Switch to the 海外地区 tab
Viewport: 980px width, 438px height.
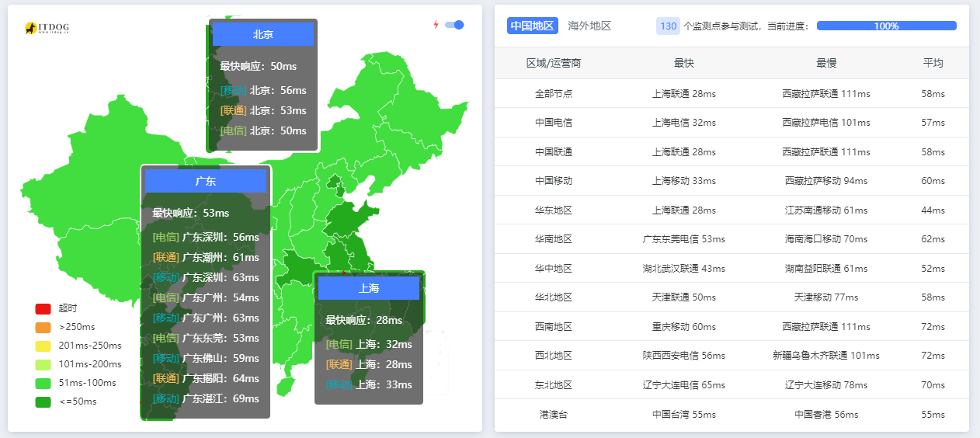589,26
